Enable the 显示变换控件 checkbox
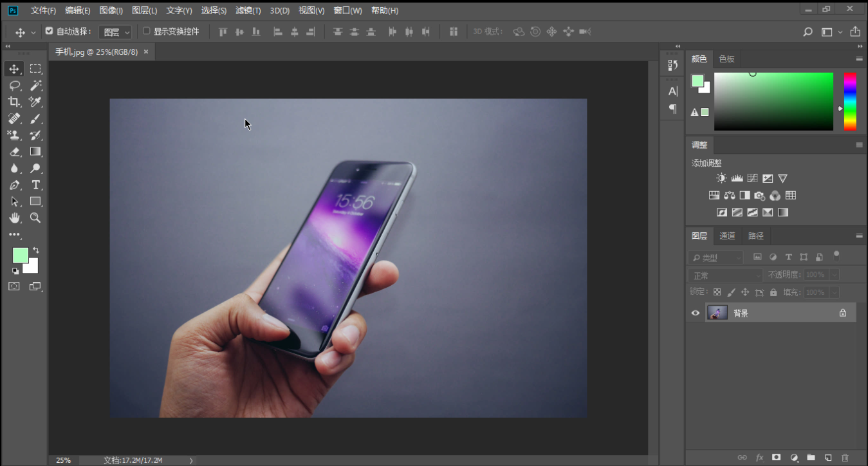The image size is (868, 466). pos(146,31)
